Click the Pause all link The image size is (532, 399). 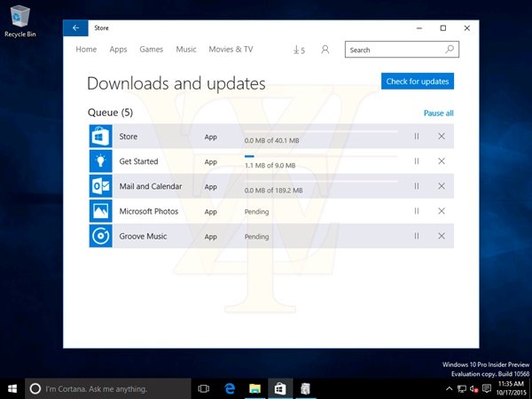click(438, 113)
